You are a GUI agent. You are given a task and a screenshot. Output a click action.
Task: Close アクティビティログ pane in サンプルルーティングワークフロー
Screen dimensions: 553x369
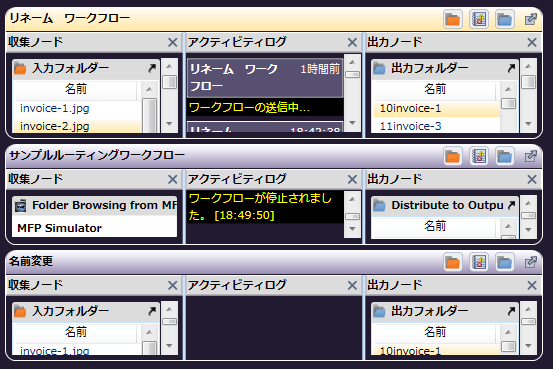click(x=352, y=179)
